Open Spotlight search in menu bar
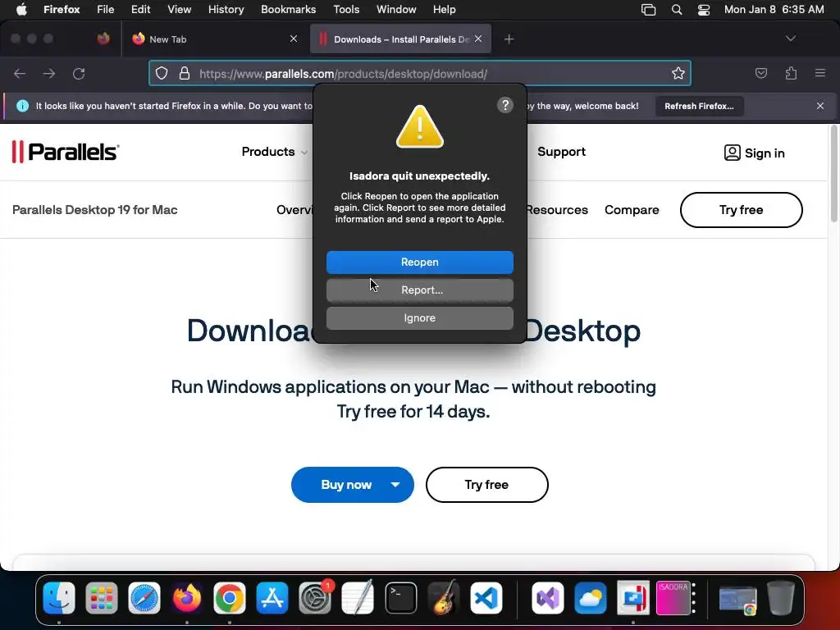This screenshot has width=840, height=630. coord(677,10)
